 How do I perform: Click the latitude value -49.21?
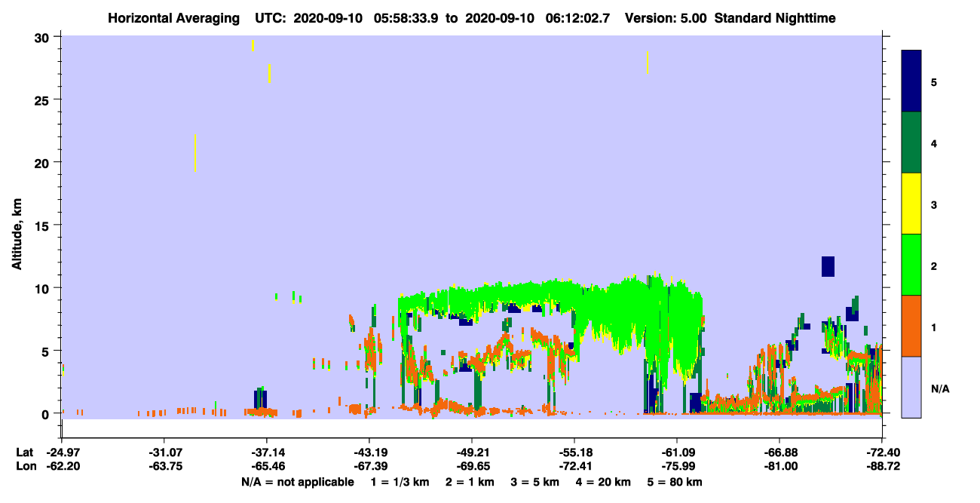pos(472,452)
